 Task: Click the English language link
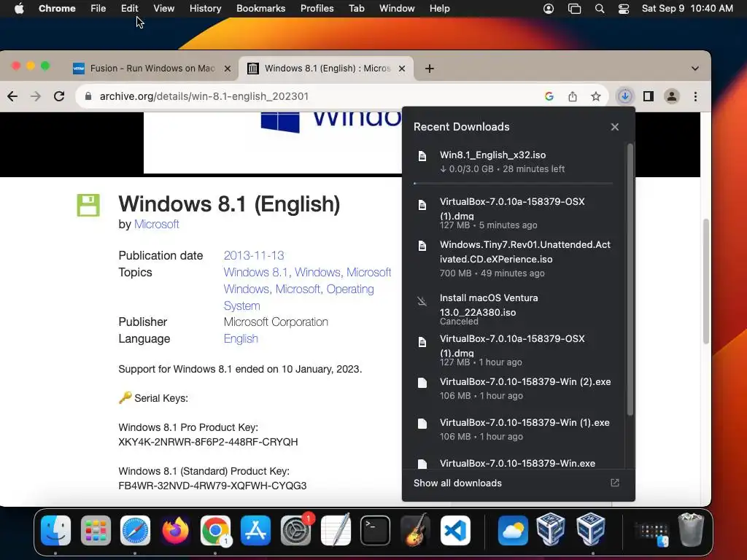pyautogui.click(x=241, y=338)
